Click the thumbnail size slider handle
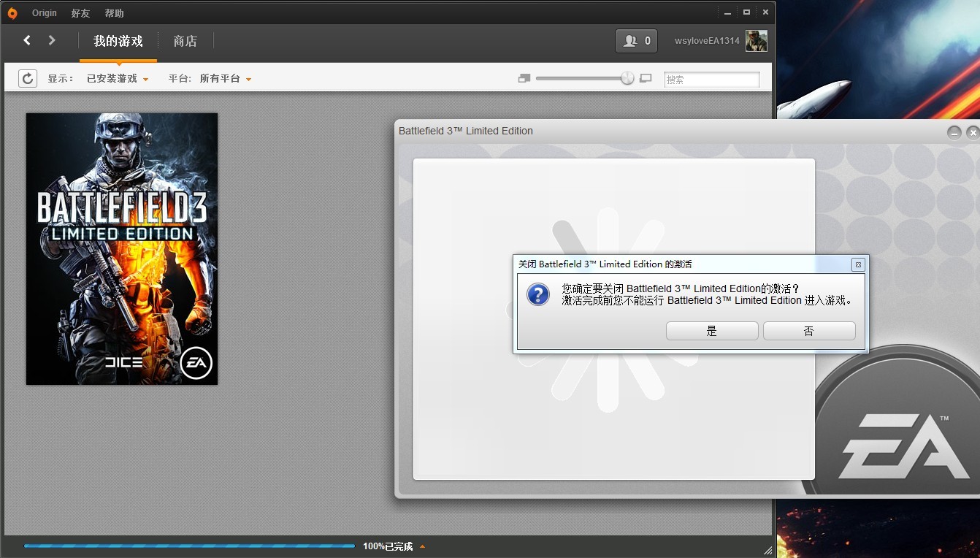Screen dimensions: 980x558 tap(627, 78)
